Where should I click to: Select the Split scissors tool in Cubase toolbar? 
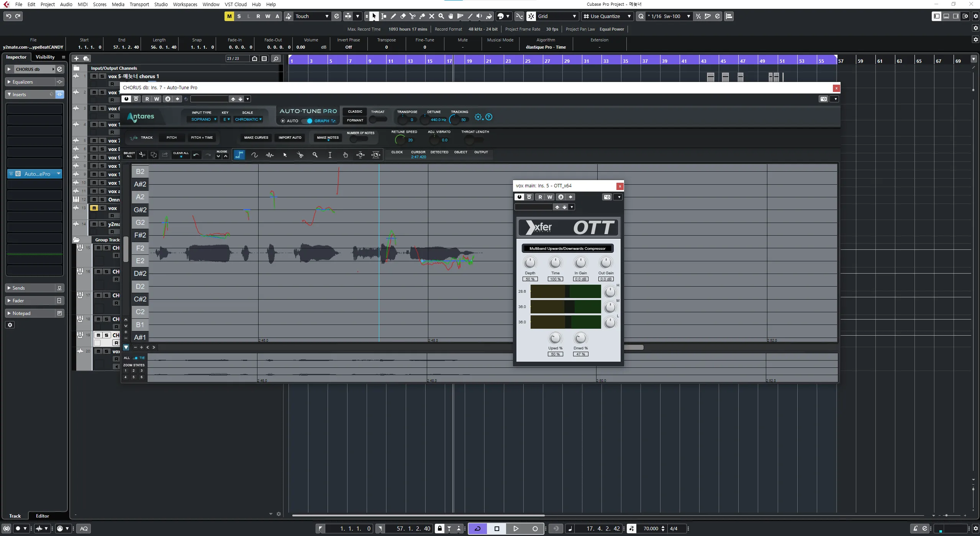412,16
